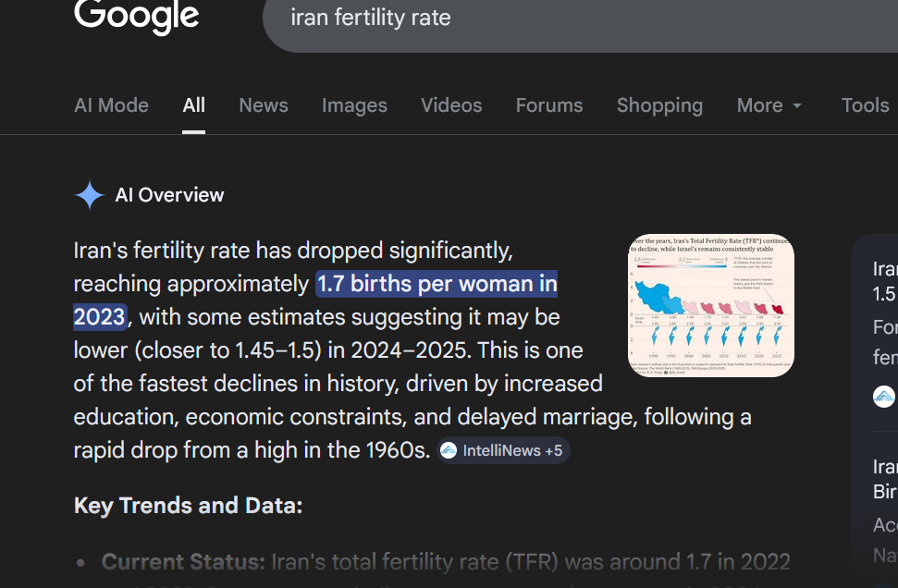Switch to the AI Mode tab

pos(111,105)
